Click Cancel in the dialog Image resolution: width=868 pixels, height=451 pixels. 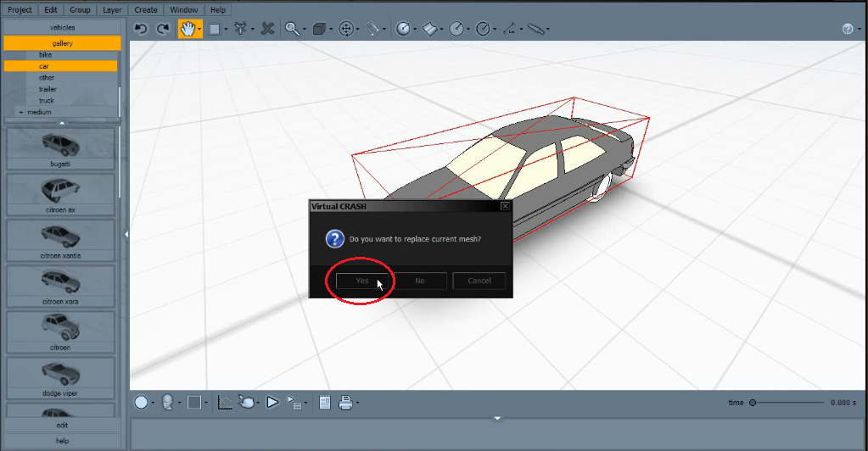[x=479, y=281]
